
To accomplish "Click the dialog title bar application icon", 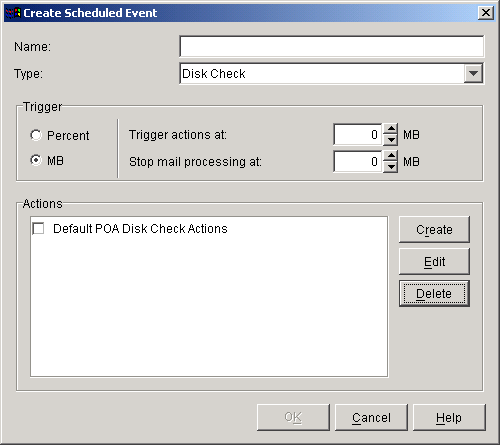I will click(14, 13).
